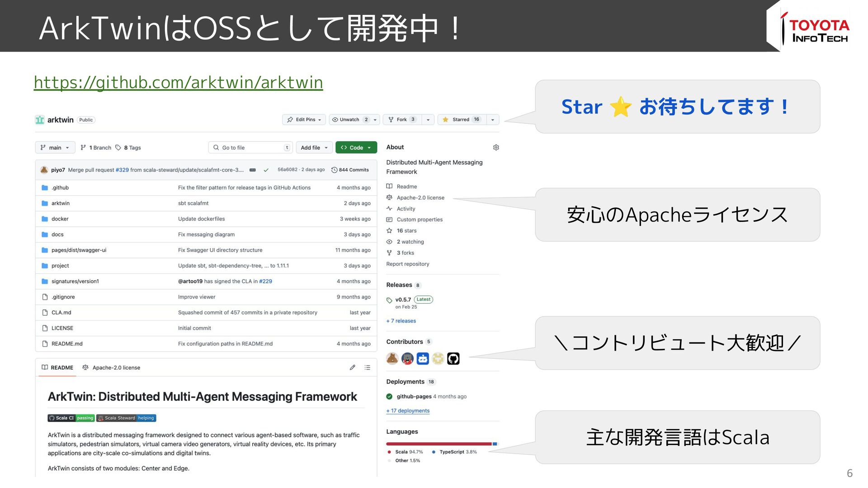Toggle the Starred button
The image size is (868, 488).
pyautogui.click(x=461, y=120)
